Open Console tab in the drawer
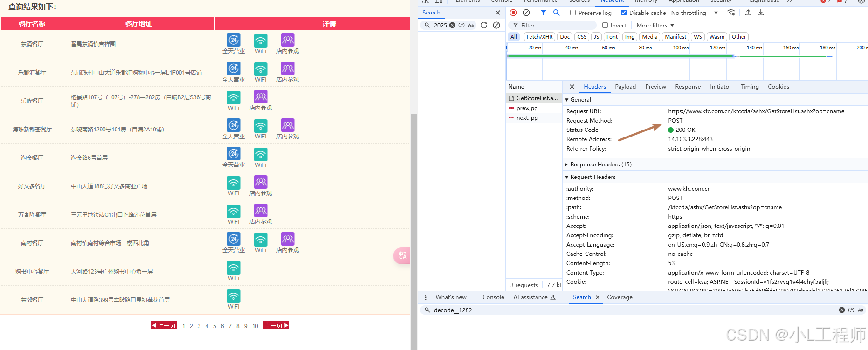Viewport: 868px width, 350px height. coord(493,297)
